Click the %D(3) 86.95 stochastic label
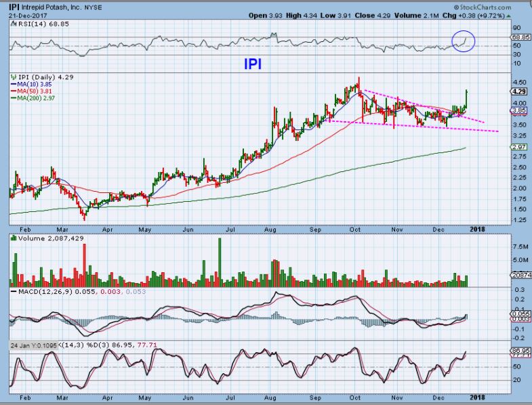 (x=111, y=345)
